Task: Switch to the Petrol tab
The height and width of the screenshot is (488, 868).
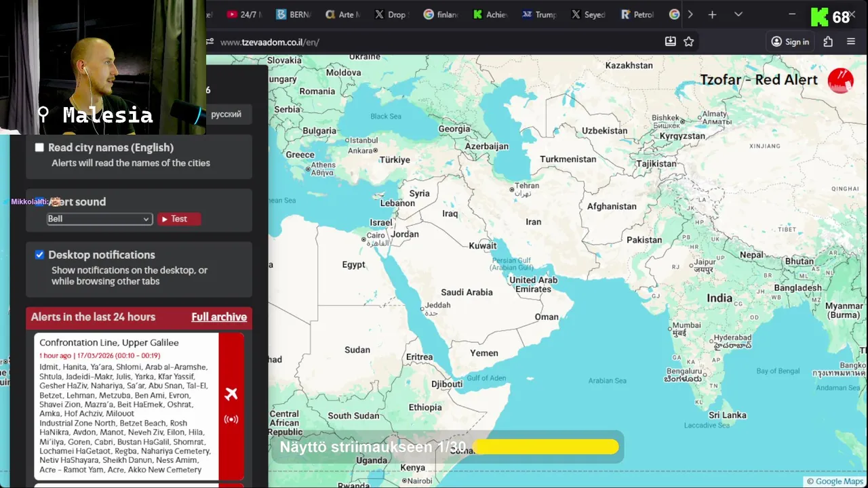Action: click(x=637, y=14)
